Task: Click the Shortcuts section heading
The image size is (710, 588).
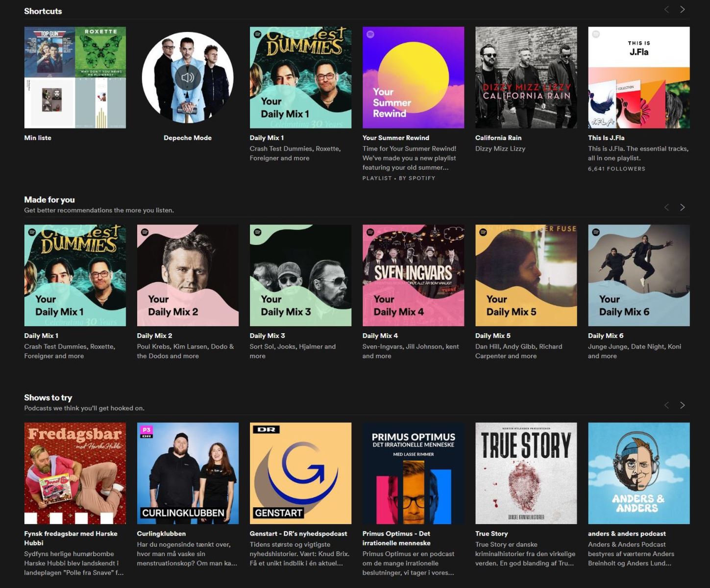Action: coord(43,11)
